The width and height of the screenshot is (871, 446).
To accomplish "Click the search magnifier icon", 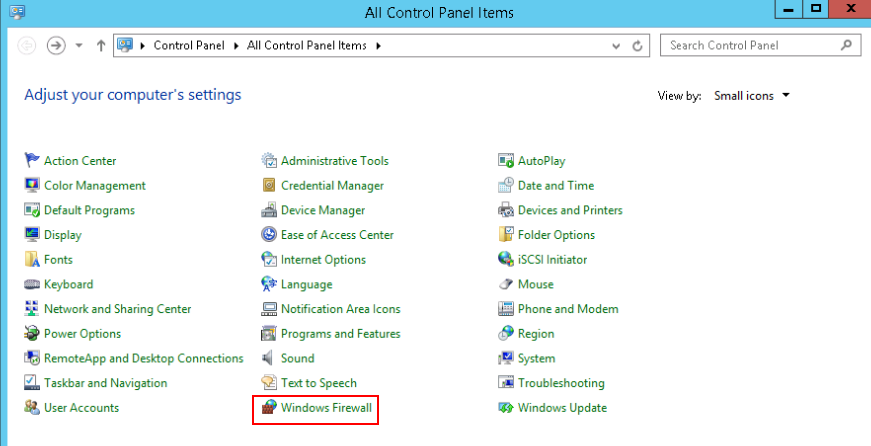I will click(846, 45).
